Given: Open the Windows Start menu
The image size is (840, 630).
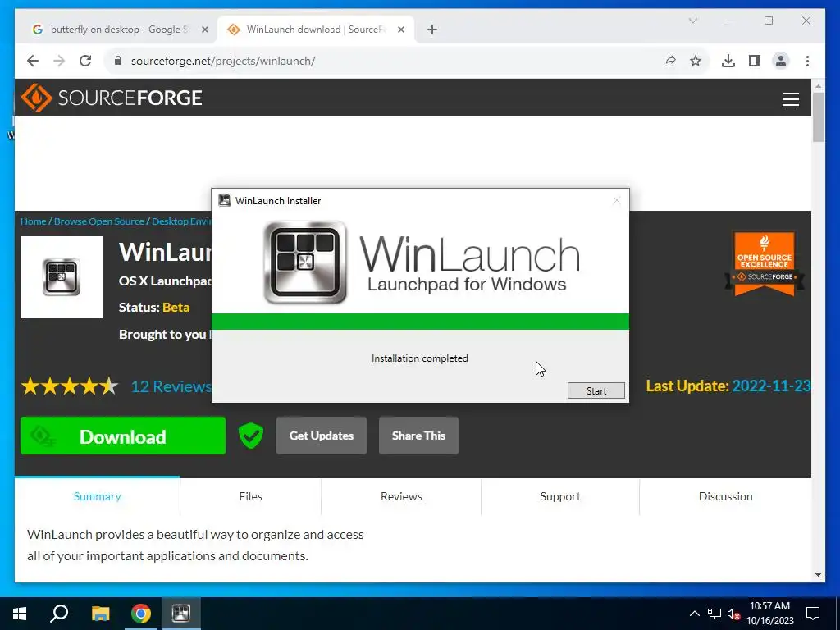Looking at the screenshot, I should tap(20, 614).
